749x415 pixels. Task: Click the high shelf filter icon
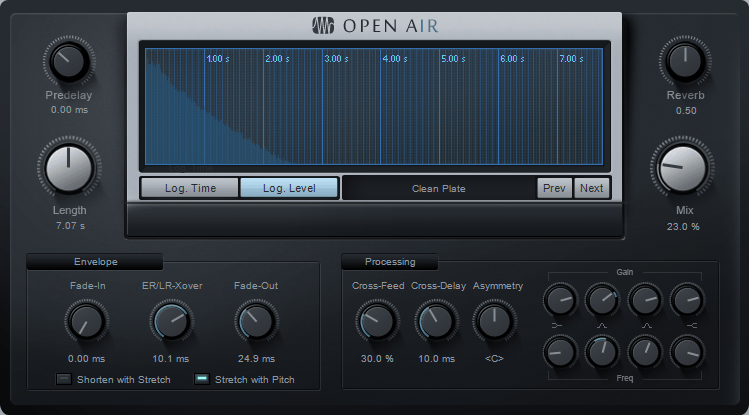tap(692, 326)
